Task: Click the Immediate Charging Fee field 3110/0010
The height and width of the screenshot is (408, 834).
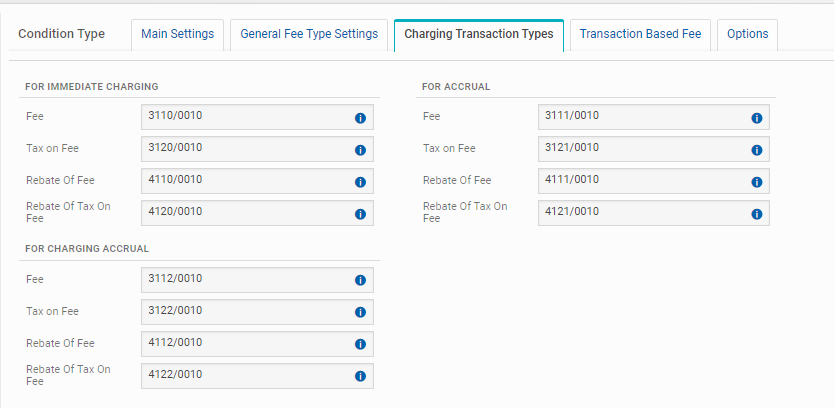Action: (x=246, y=117)
